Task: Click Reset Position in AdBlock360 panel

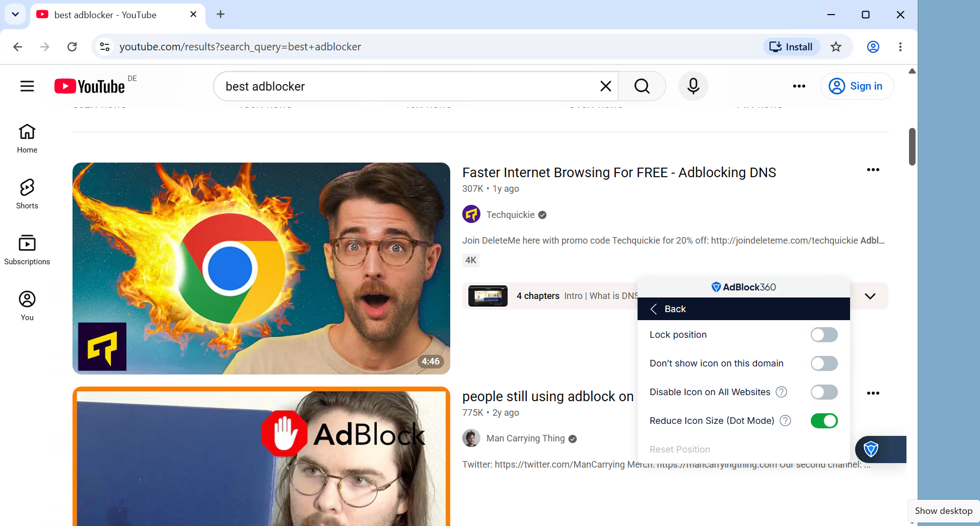Action: pos(679,449)
